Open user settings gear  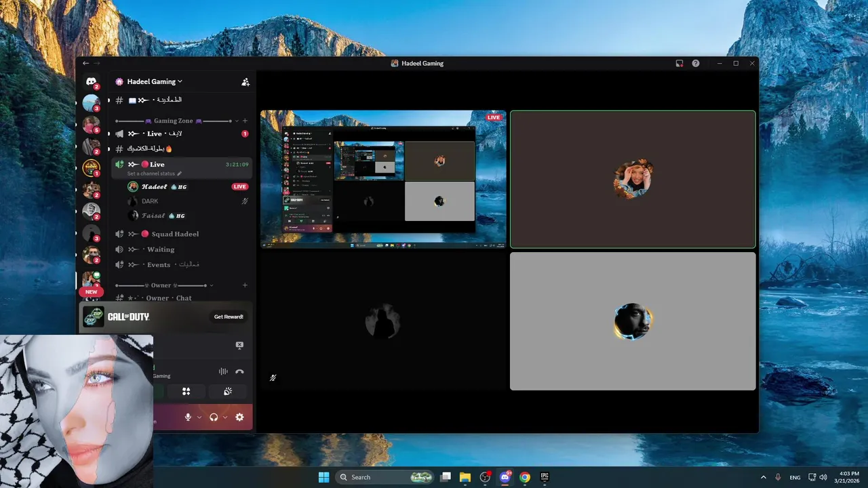click(x=239, y=418)
